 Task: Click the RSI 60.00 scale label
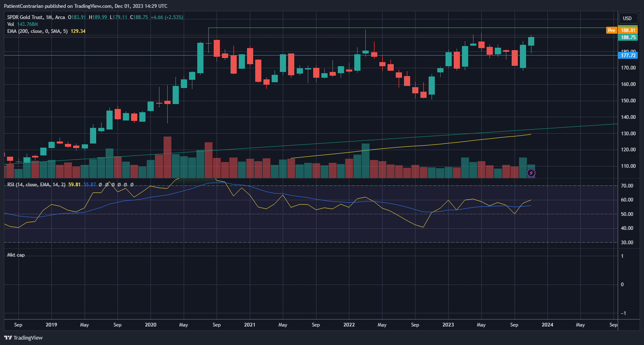pyautogui.click(x=627, y=200)
